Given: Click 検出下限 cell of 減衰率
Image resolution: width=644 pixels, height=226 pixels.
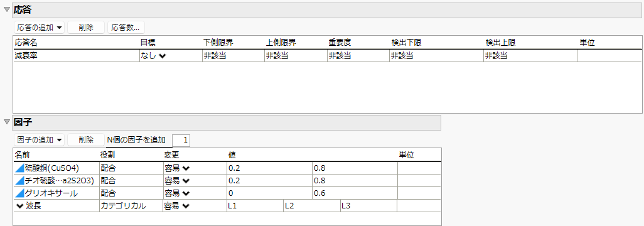Looking at the screenshot, I should (x=436, y=56).
